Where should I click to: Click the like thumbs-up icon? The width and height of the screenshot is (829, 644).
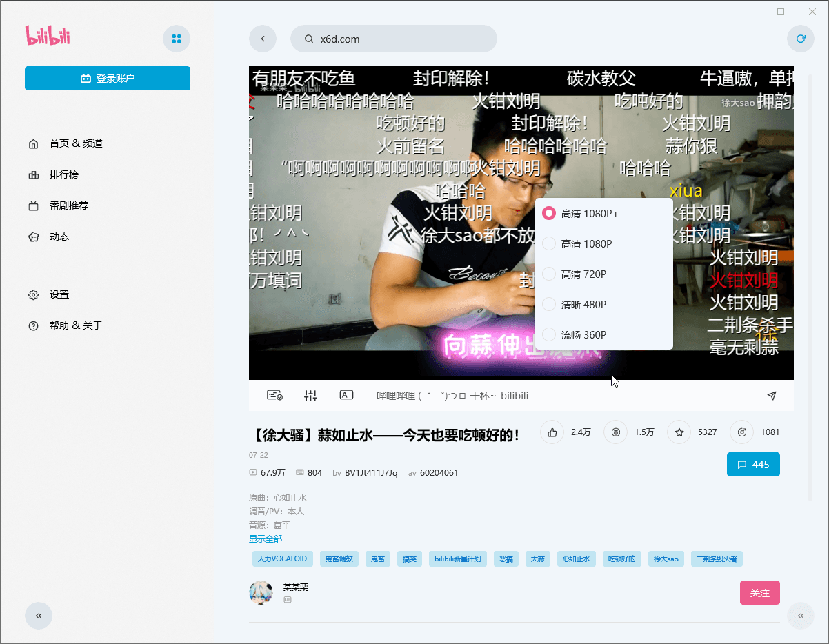(552, 432)
